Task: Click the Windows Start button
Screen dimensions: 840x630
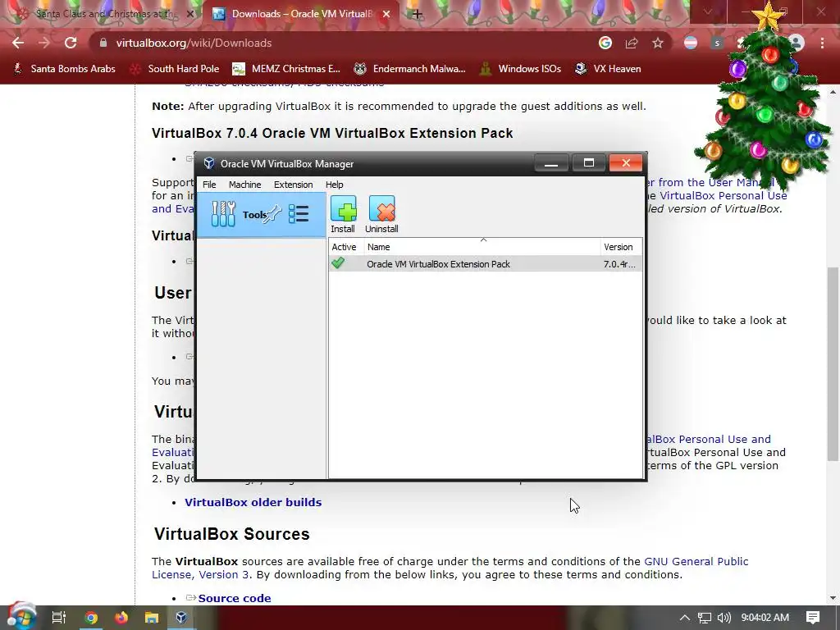Action: point(21,617)
